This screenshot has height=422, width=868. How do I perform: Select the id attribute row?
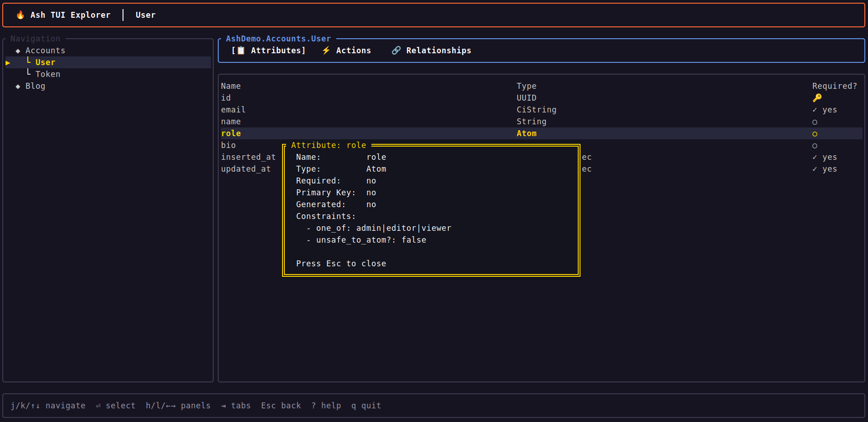(541, 98)
